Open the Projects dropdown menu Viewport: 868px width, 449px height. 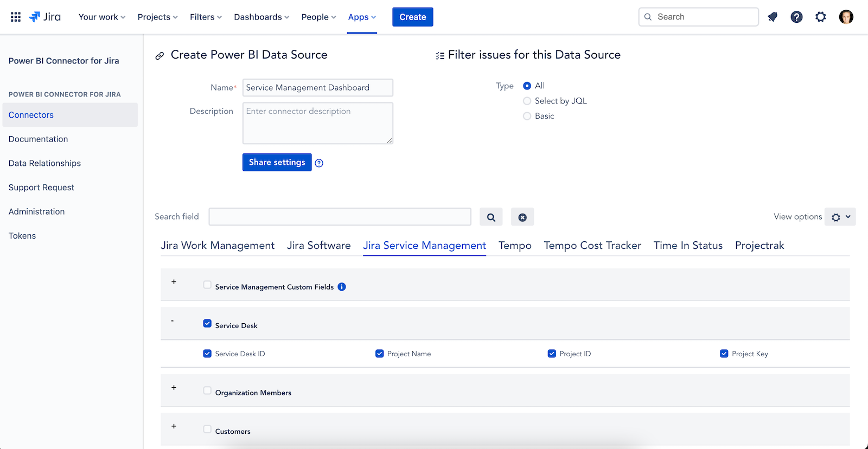157,17
